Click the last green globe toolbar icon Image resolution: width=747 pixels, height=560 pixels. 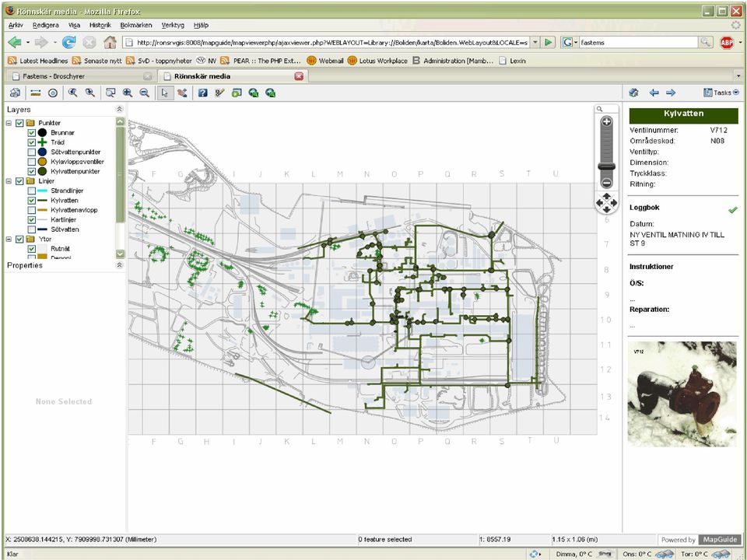[x=271, y=93]
